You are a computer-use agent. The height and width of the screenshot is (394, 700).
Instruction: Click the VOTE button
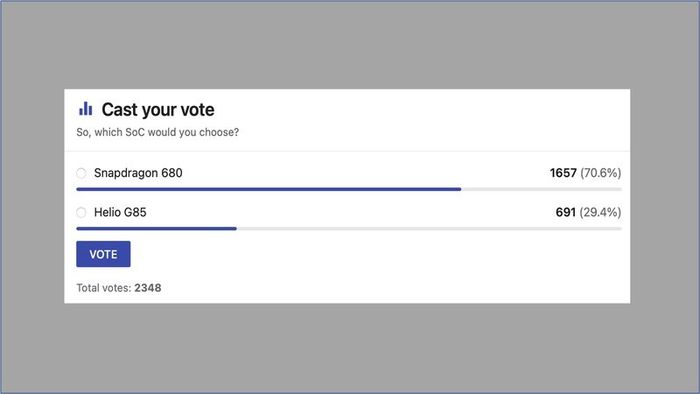(103, 254)
